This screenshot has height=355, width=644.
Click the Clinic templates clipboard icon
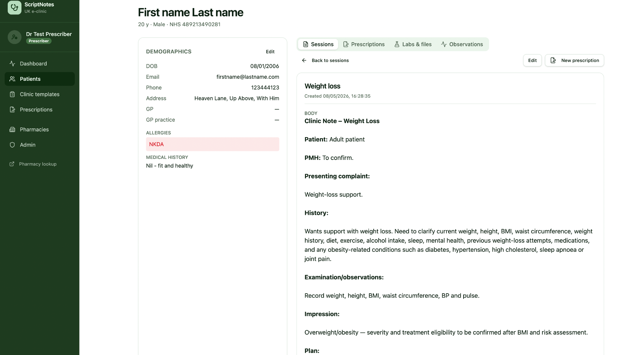point(12,95)
